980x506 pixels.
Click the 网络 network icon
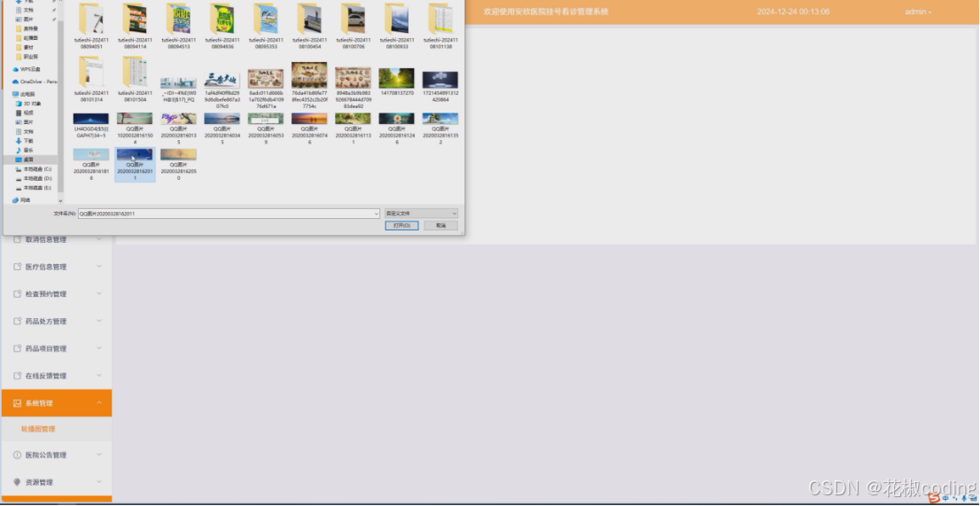pyautogui.click(x=16, y=200)
